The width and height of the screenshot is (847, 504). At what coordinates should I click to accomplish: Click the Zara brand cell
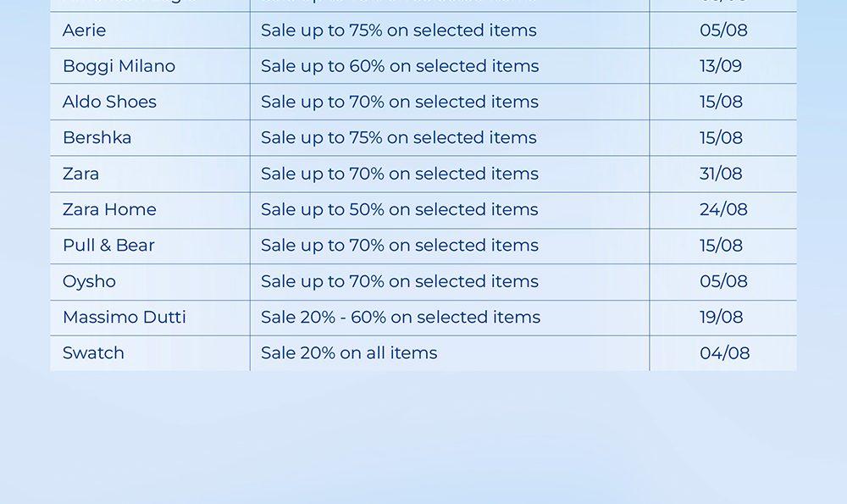tap(80, 174)
